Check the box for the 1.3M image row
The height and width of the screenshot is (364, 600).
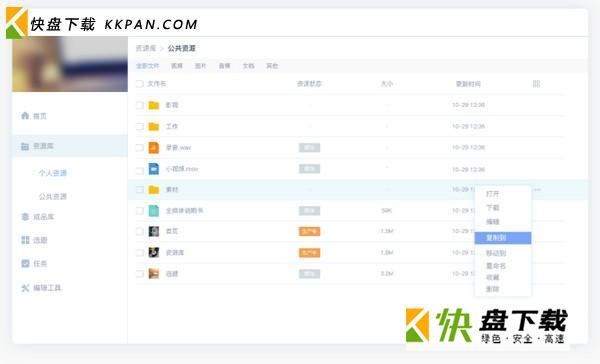(140, 231)
